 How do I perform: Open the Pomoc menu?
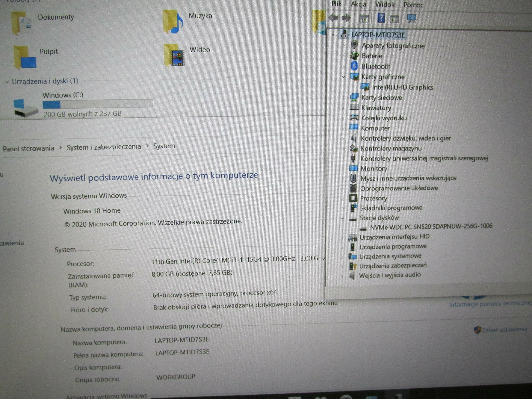[413, 5]
